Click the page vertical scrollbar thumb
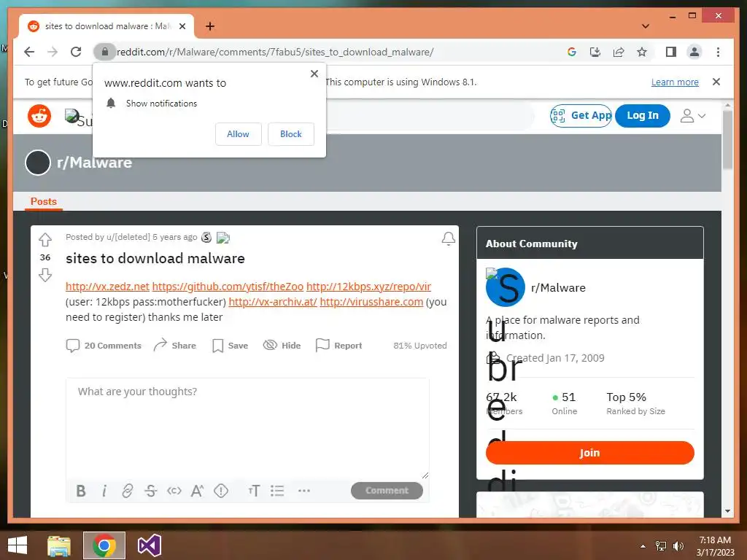The height and width of the screenshot is (560, 747). pos(727,139)
